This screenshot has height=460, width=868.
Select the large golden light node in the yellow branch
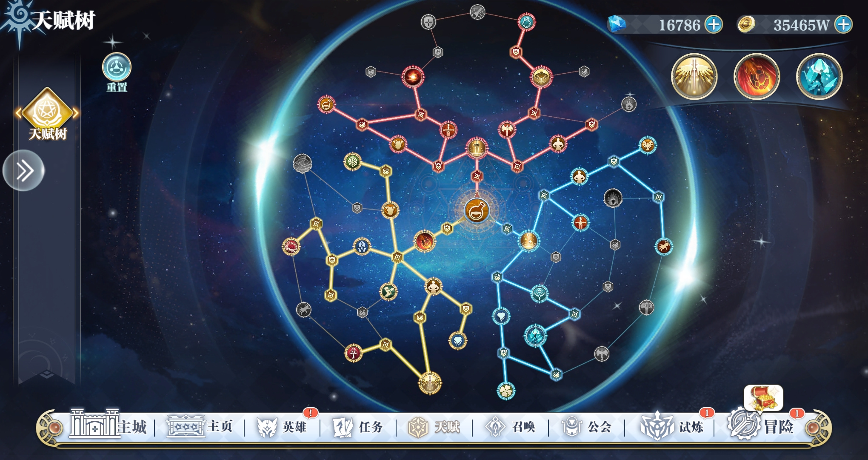click(430, 383)
